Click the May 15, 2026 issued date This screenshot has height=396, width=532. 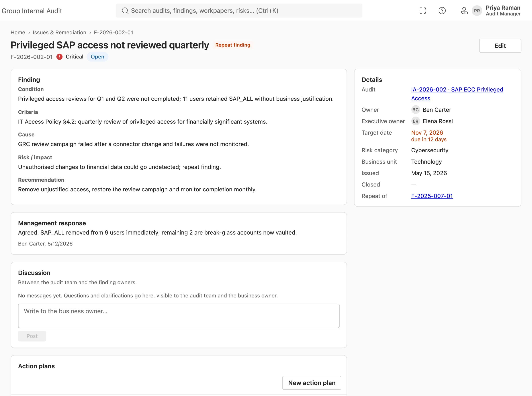429,173
